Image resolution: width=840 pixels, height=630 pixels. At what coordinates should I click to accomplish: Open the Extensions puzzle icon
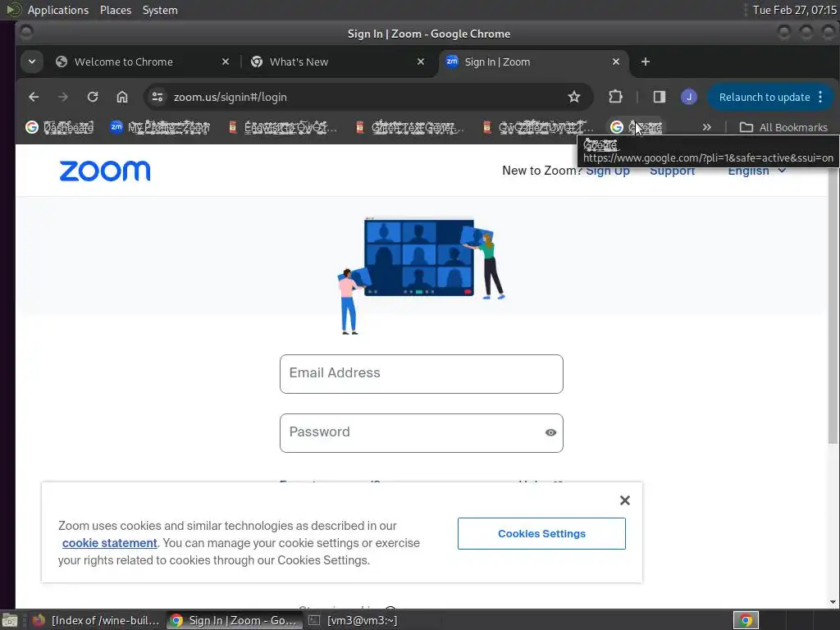[x=615, y=97]
